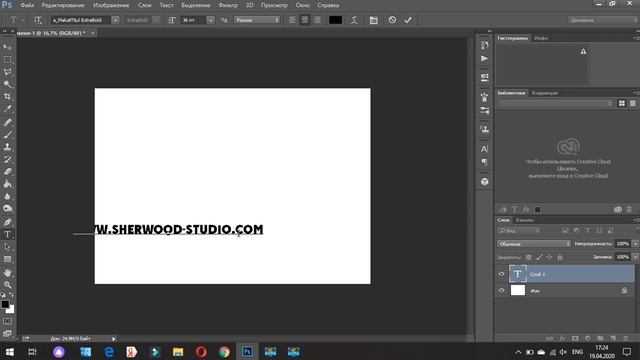Select the Move tool
Image resolution: width=640 pixels, height=360 pixels.
pos(7,47)
